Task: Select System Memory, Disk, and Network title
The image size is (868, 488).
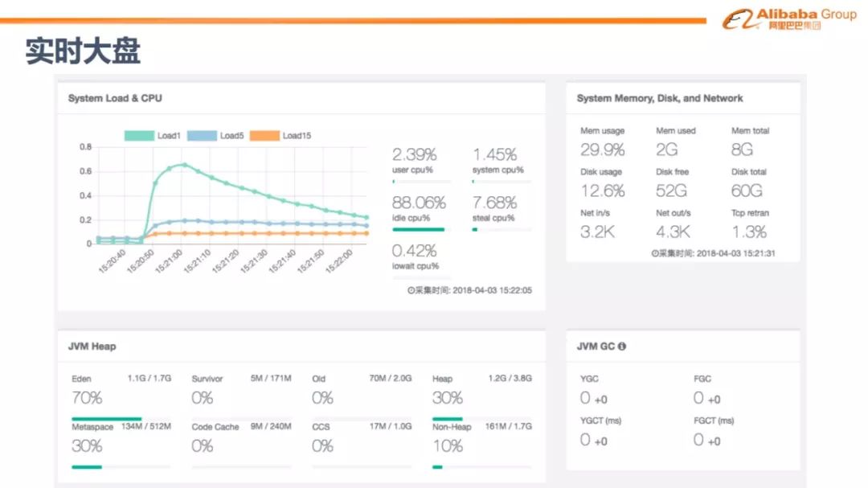Action: 659,98
